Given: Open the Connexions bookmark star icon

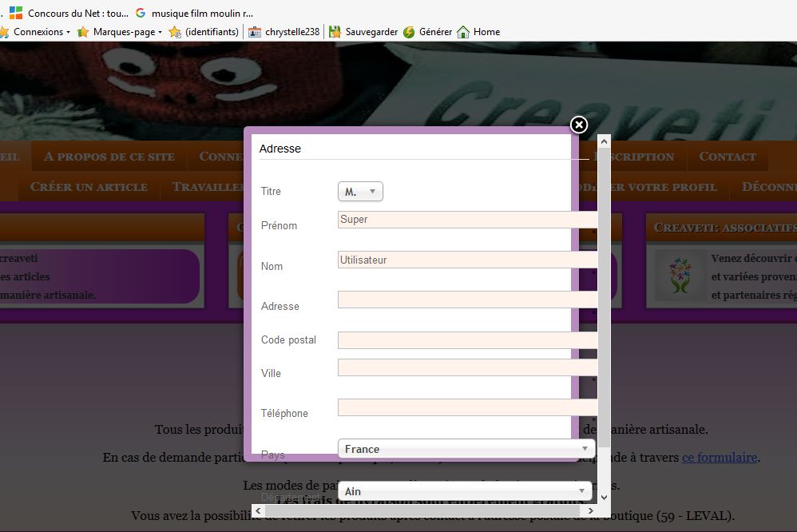Looking at the screenshot, I should click(5, 32).
